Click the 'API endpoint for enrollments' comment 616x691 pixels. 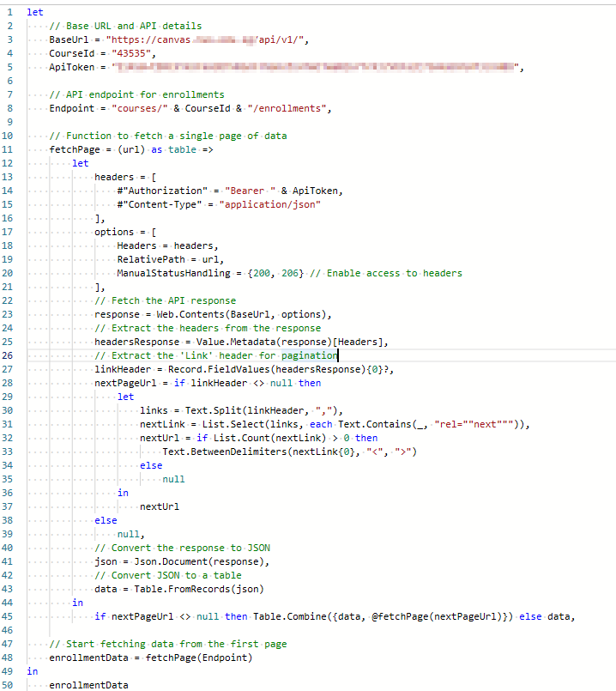click(x=136, y=94)
